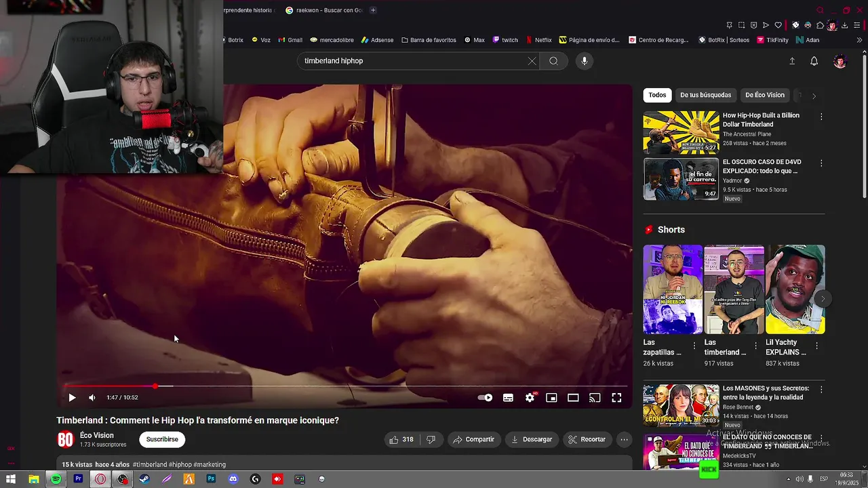Viewport: 868px width, 488px height.
Task: Open the browser extensions icon
Action: 820,25
